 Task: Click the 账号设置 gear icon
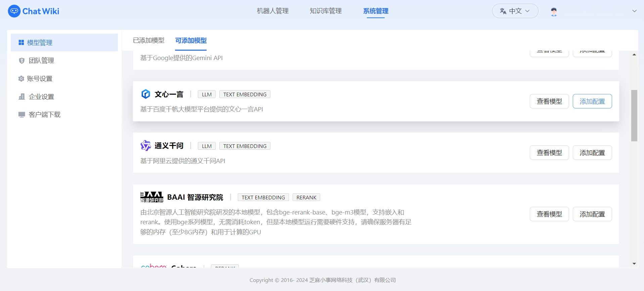click(x=21, y=79)
